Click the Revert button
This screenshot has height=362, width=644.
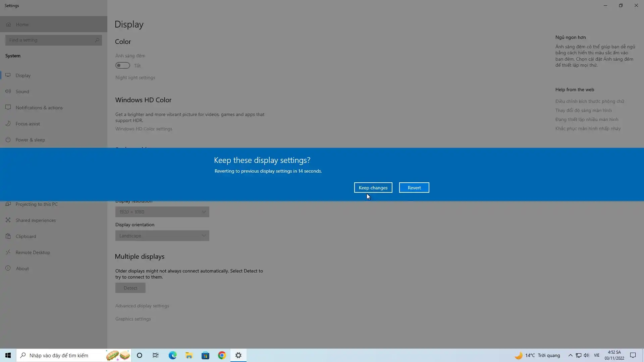[x=414, y=188]
